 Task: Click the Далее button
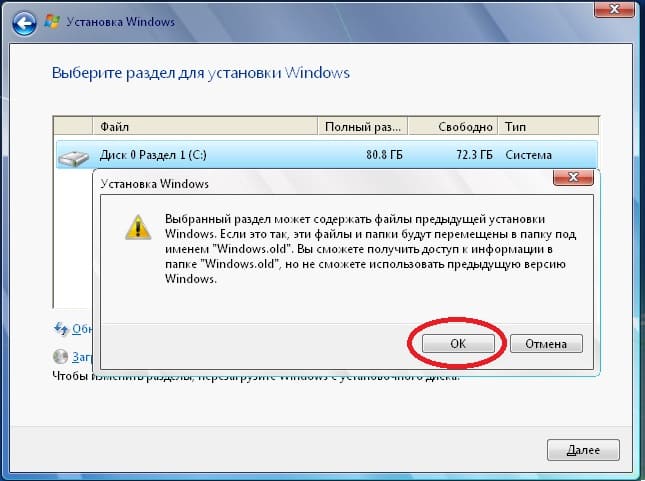(x=583, y=450)
